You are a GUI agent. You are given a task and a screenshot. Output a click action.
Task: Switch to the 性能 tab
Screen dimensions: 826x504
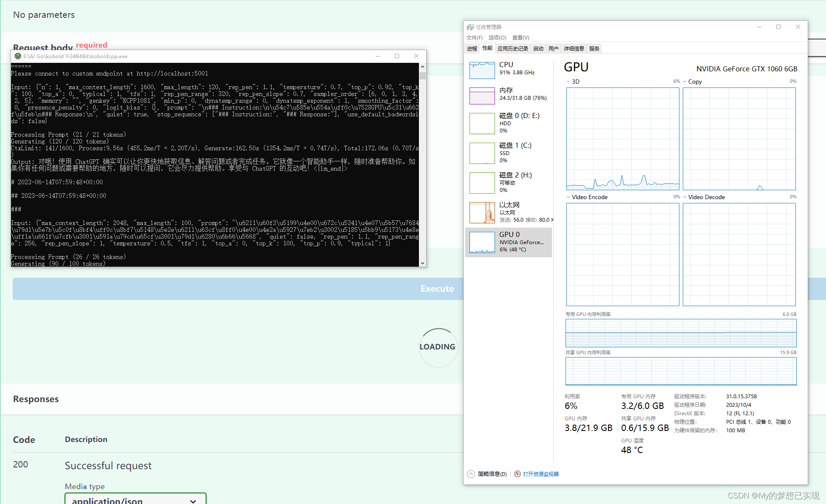click(487, 48)
